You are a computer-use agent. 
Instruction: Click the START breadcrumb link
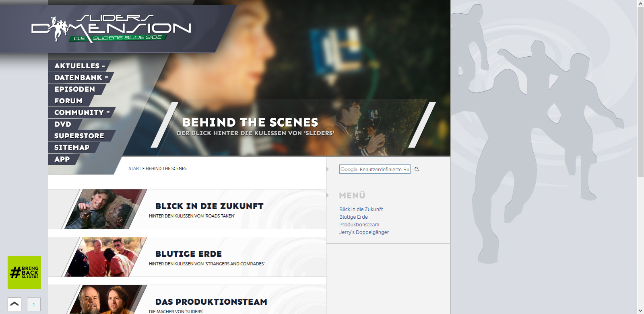(x=135, y=168)
